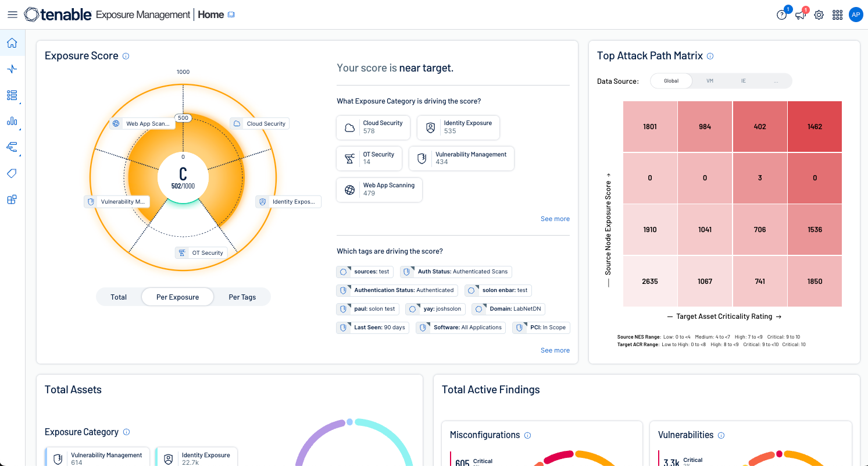Open the pulse activity icon in the sidebar

pyautogui.click(x=12, y=69)
